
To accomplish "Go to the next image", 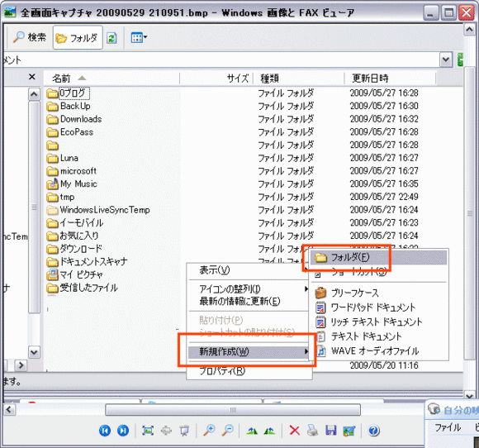I will click(123, 431).
